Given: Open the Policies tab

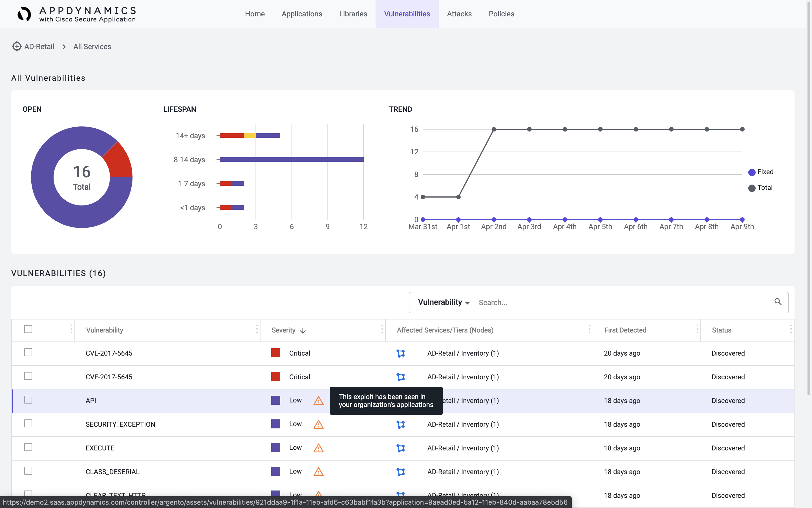Looking at the screenshot, I should coord(501,14).
